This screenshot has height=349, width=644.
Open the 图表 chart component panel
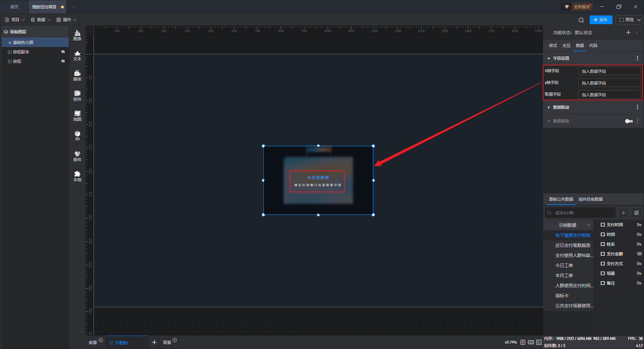[x=77, y=35]
